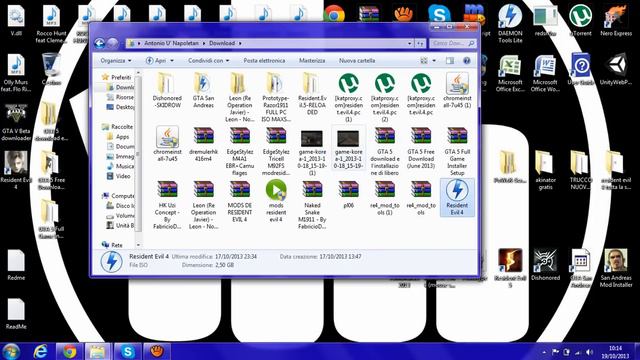This screenshot has width=640, height=360.
Task: Select the GTA San Andreas folder
Action: tap(203, 91)
